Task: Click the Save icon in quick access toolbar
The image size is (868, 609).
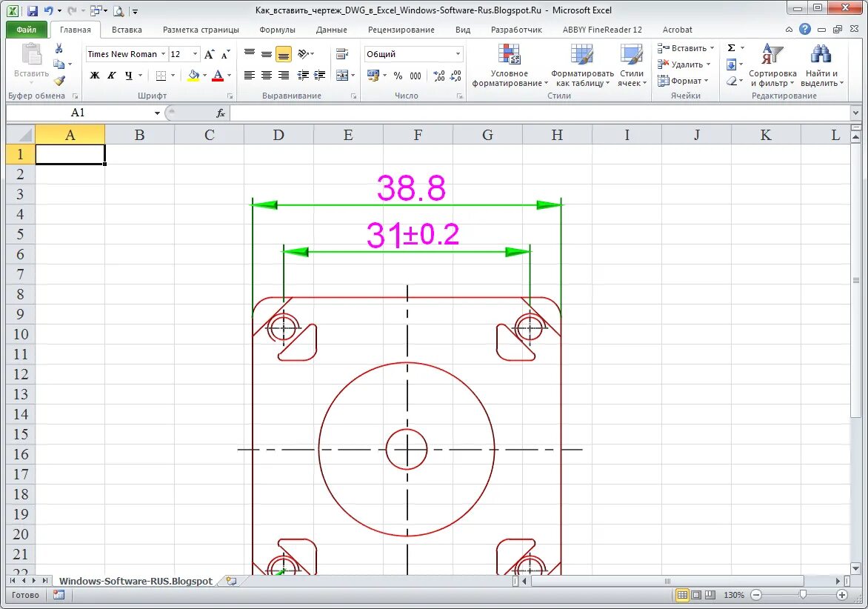Action: coord(32,10)
